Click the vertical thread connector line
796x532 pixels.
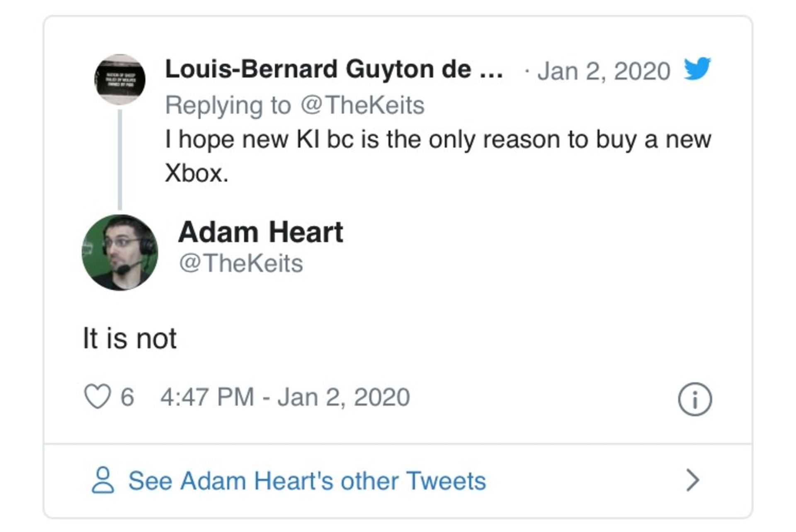[120, 160]
